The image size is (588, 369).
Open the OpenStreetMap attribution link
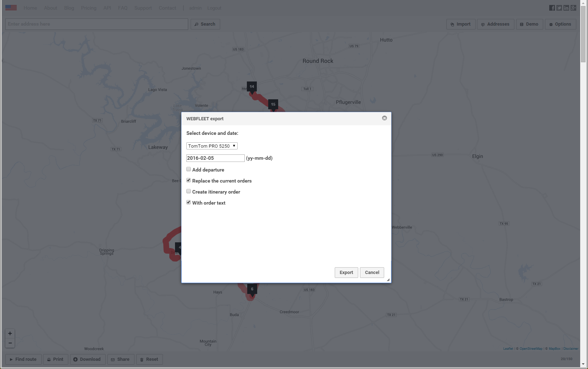531,349
